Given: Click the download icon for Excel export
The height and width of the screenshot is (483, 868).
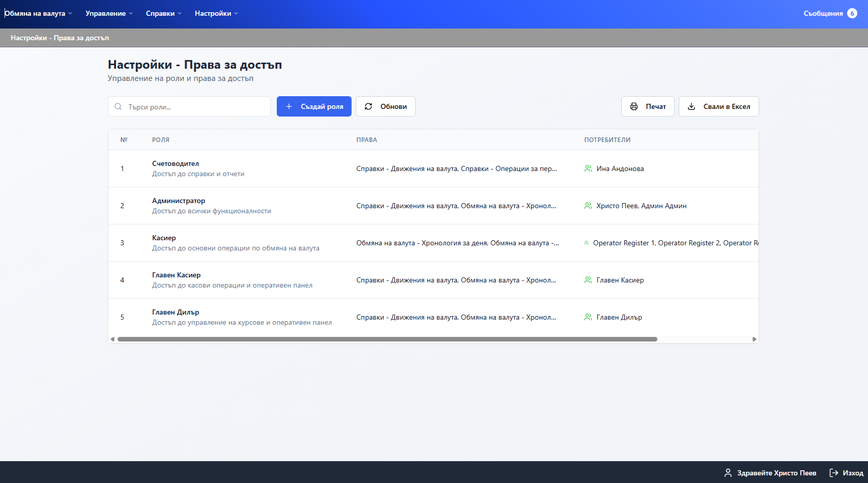Looking at the screenshot, I should (691, 106).
